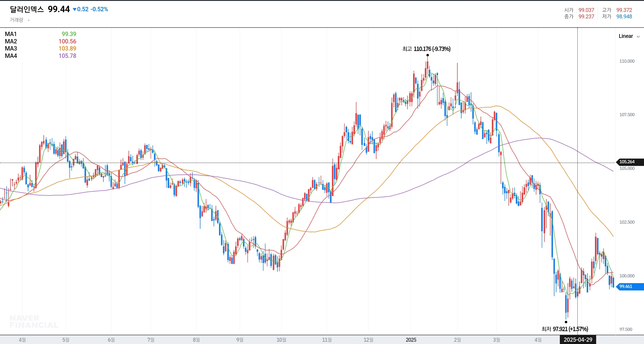Select the 10월 month marker on time axis

tap(281, 340)
